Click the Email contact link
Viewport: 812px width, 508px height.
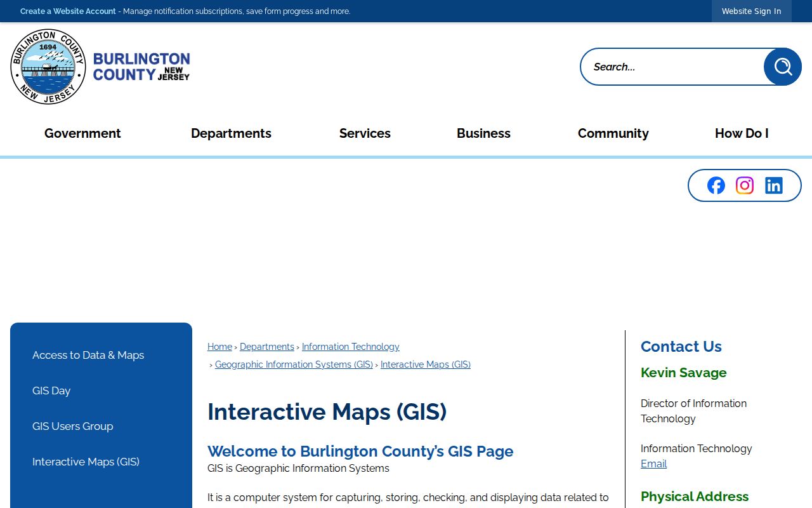click(x=653, y=464)
